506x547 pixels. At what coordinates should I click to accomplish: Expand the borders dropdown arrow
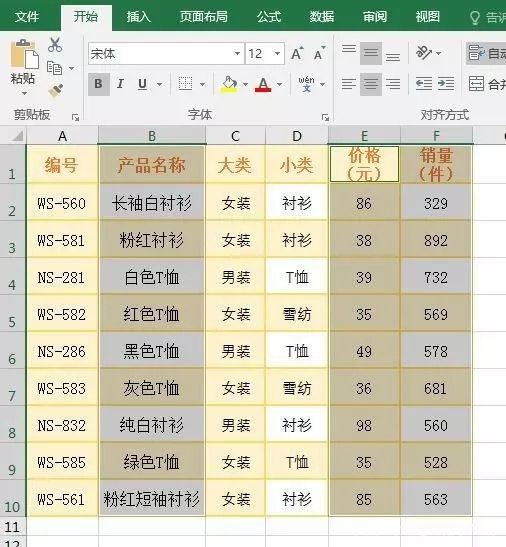pyautogui.click(x=202, y=84)
